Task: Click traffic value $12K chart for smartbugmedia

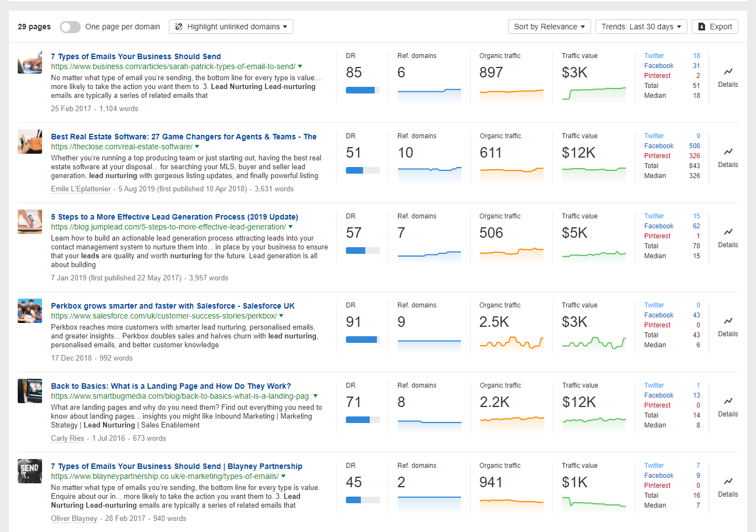Action: 594,424
